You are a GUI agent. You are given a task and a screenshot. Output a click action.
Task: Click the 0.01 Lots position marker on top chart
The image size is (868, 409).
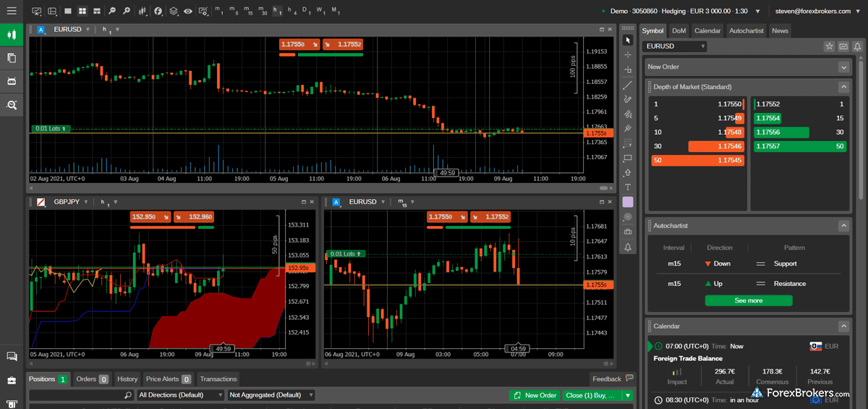click(x=51, y=128)
